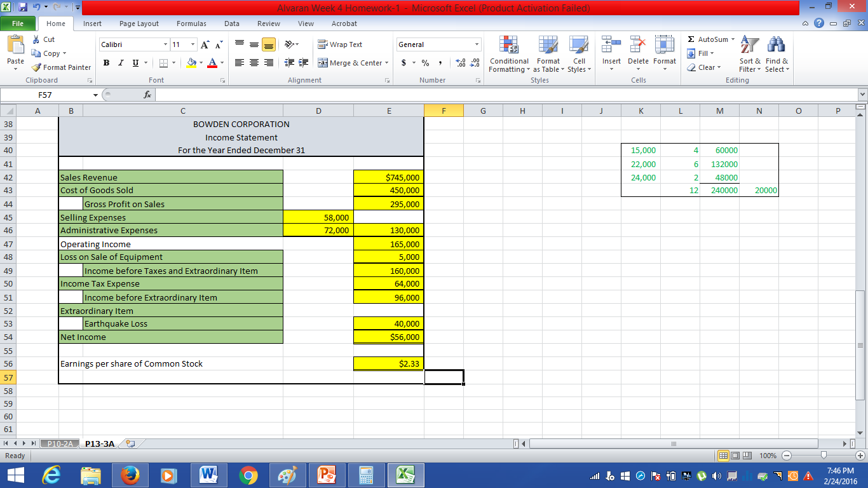Toggle Underline formatting

tap(134, 63)
